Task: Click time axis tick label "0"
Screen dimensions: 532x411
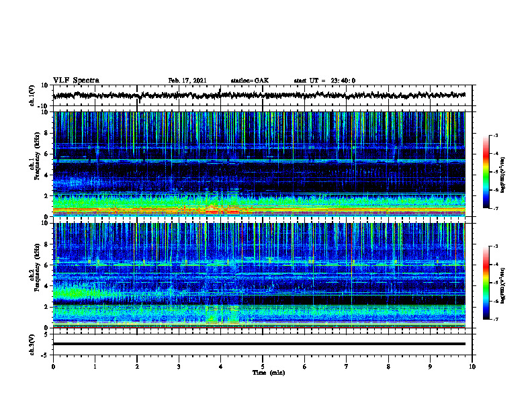Action: pos(53,367)
